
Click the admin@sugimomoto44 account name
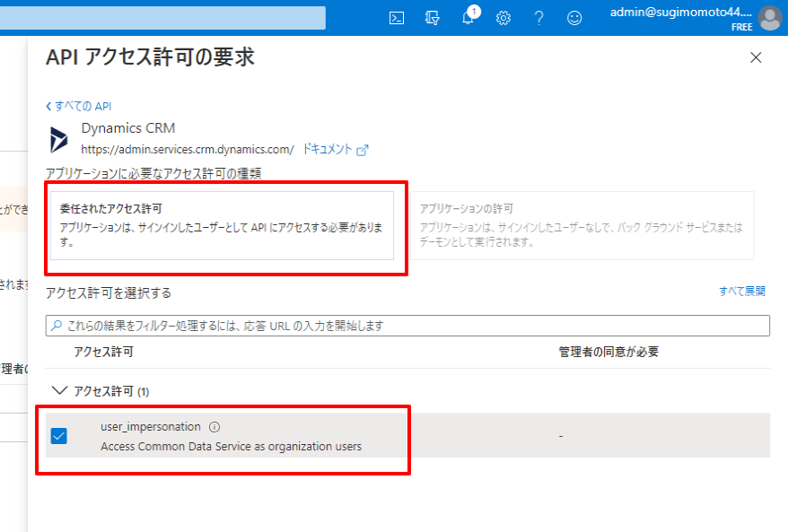click(681, 12)
